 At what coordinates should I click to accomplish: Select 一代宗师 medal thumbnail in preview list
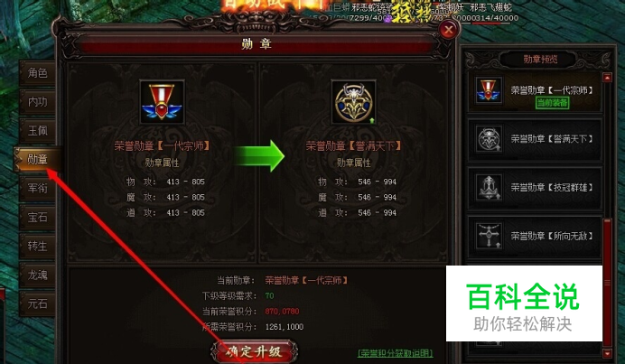pos(489,90)
